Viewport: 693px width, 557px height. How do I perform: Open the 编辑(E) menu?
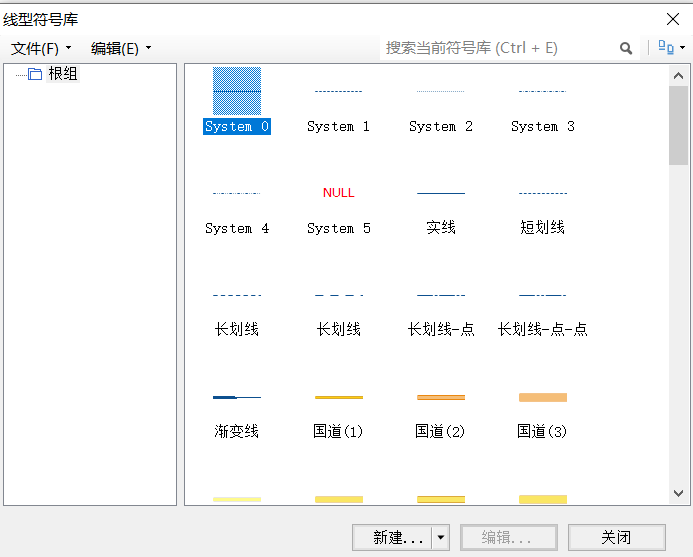121,48
